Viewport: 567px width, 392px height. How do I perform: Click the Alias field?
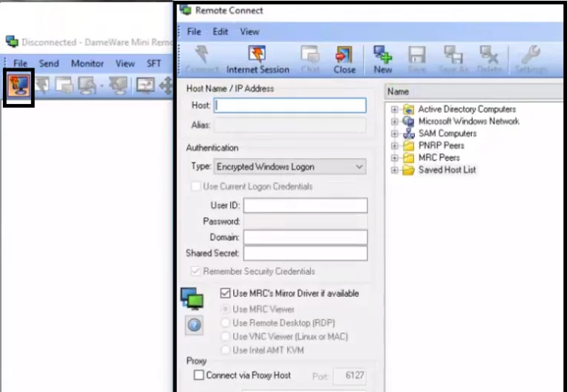[289, 125]
